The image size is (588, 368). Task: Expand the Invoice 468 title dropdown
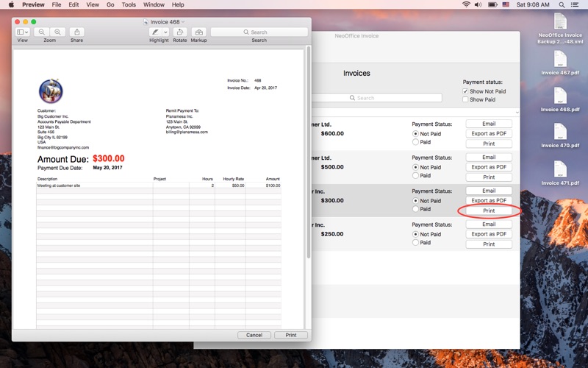click(183, 22)
